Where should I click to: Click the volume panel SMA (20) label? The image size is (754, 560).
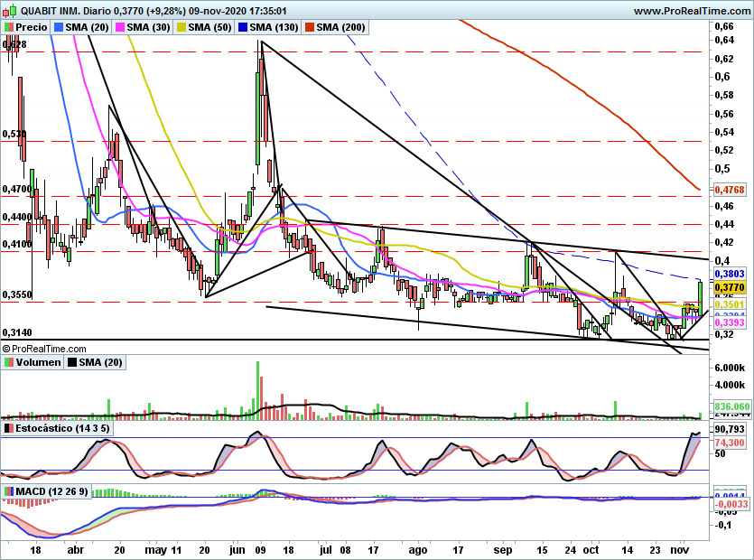(100, 362)
